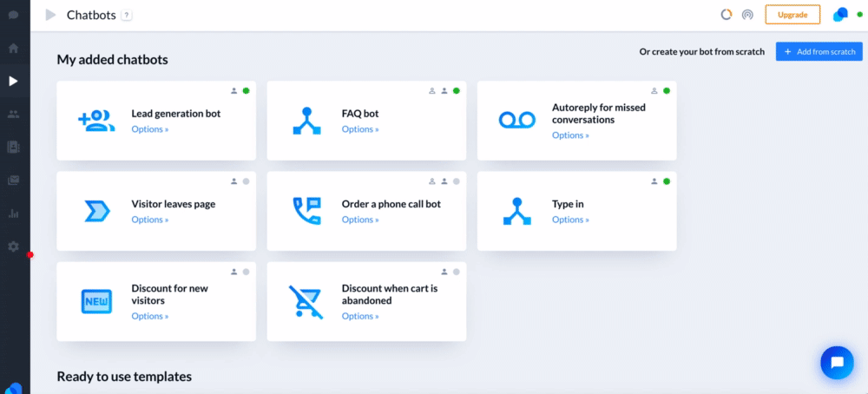The height and width of the screenshot is (394, 868).
Task: Click the Lead generation bot people icon
Action: pyautogui.click(x=96, y=121)
